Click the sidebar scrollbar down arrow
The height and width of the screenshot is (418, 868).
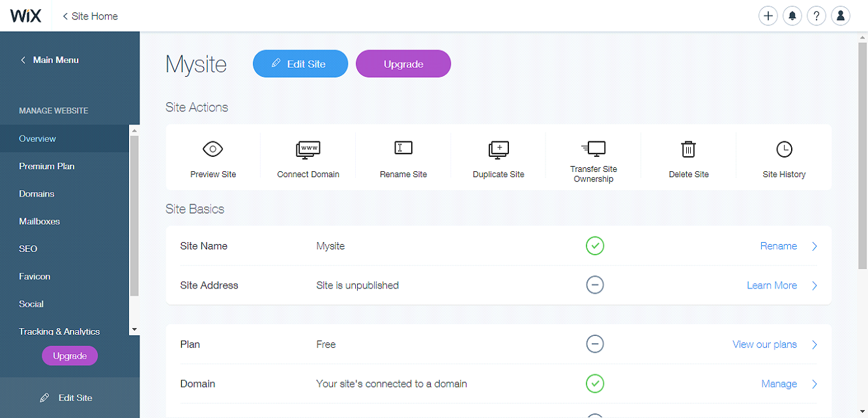pyautogui.click(x=135, y=330)
